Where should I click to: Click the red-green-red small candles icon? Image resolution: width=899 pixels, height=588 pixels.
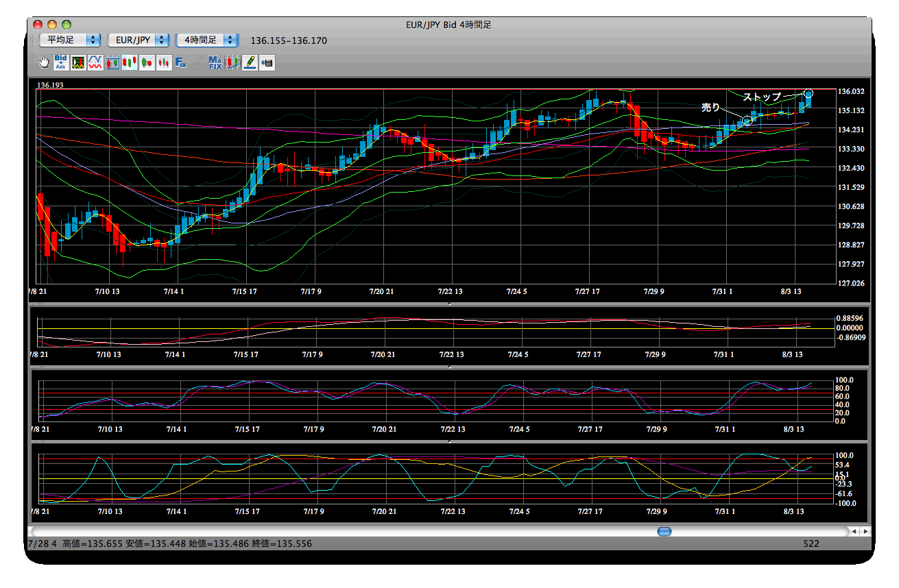coord(164,63)
